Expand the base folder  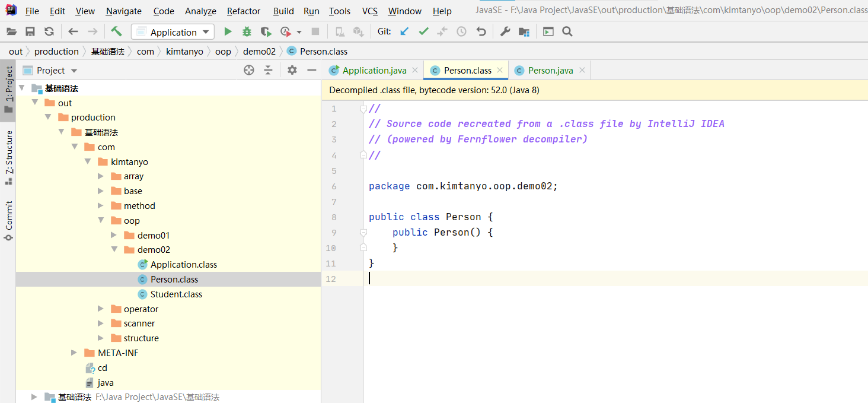[101, 191]
